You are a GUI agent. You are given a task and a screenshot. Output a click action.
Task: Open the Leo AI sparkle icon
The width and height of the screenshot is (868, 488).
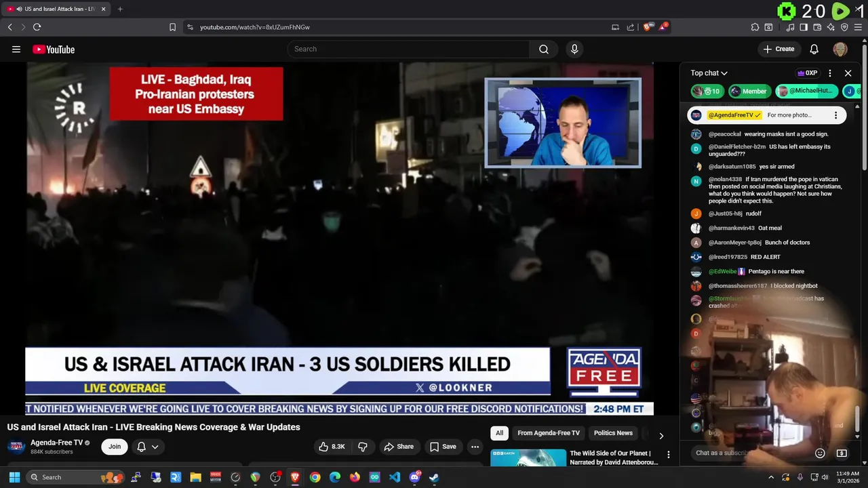831,27
